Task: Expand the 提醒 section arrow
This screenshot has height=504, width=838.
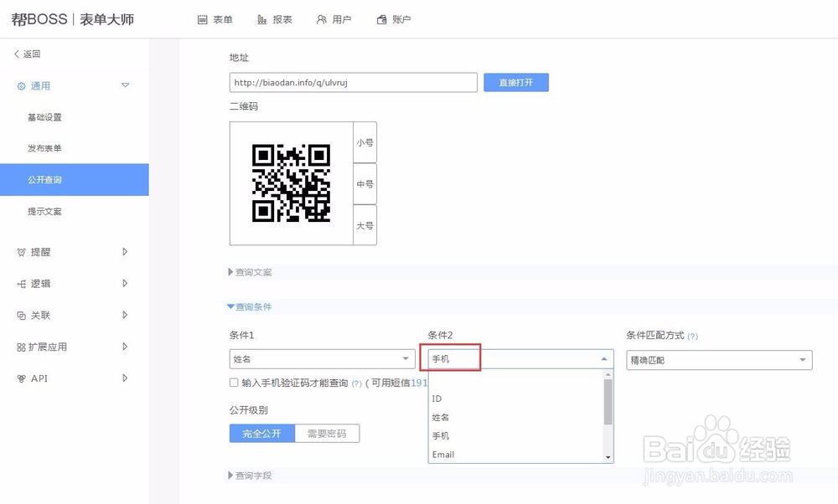Action: tap(125, 251)
